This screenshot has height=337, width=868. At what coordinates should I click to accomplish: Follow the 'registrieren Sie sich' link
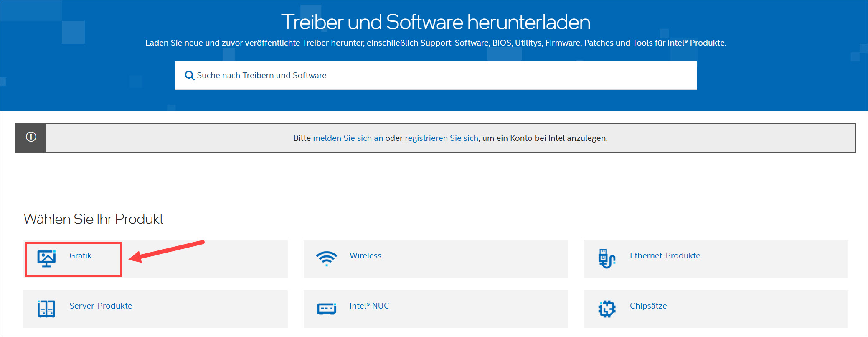(442, 138)
